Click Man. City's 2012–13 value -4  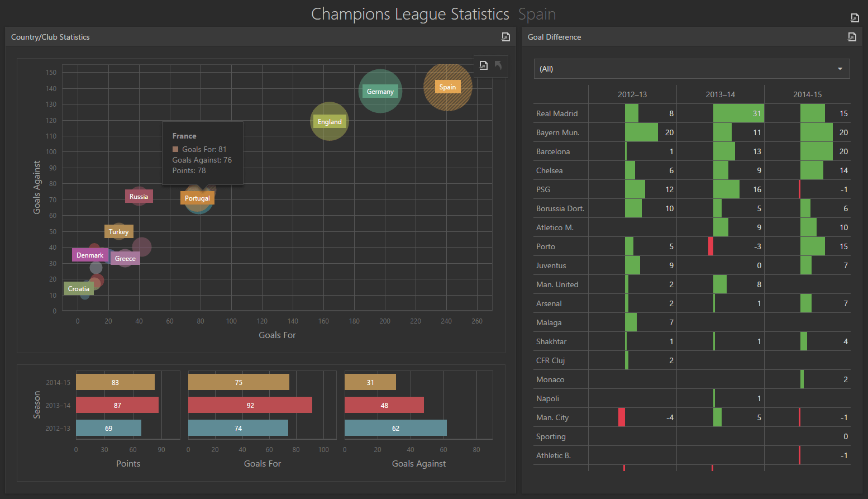(x=670, y=417)
